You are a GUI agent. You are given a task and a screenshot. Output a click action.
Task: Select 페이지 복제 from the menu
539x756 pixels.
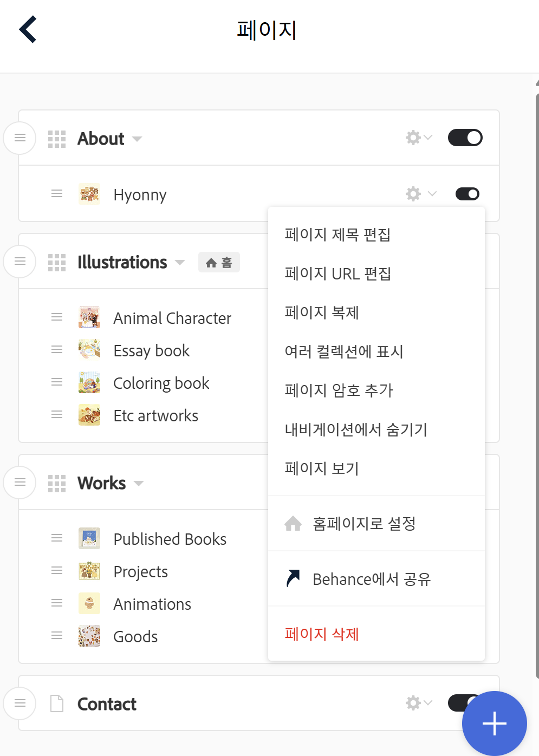click(x=321, y=312)
